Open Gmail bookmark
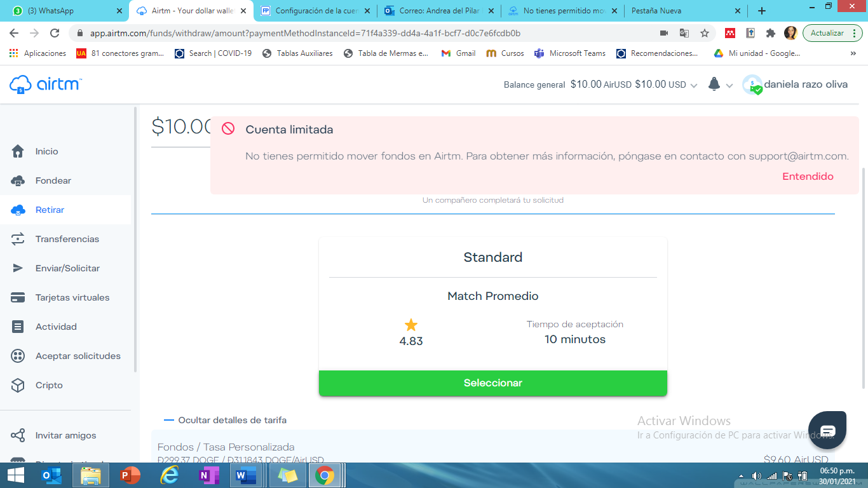The height and width of the screenshot is (488, 868). click(458, 53)
